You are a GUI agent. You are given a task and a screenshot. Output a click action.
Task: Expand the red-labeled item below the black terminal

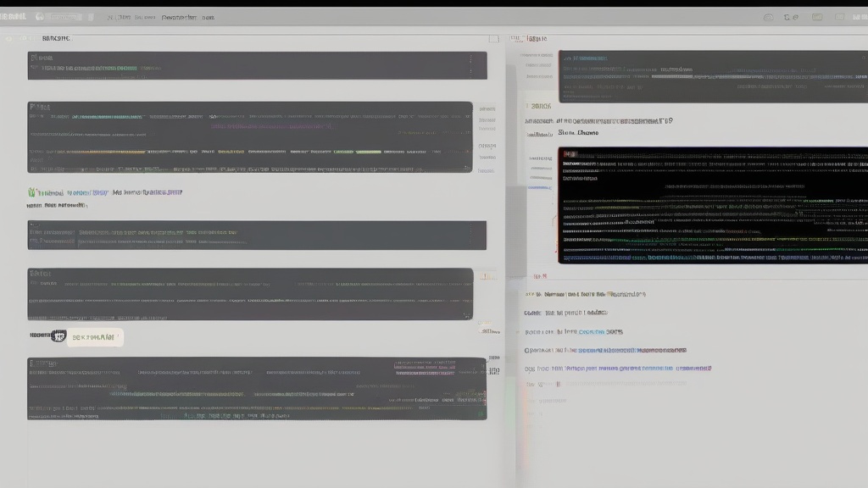pyautogui.click(x=540, y=275)
